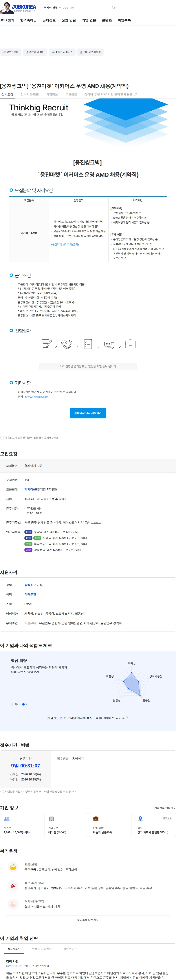Screen dimensions: 176x980
Task: Click the 산업(업종) briefcase icon
Action: 96,819
